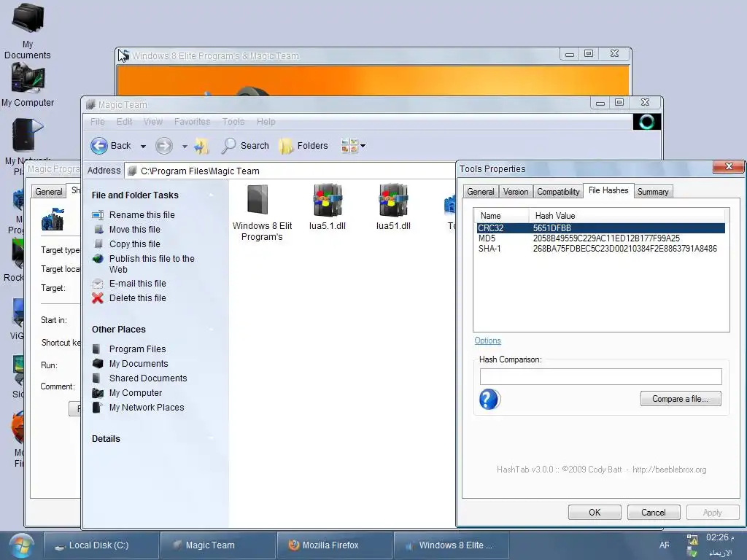Open the HashTab Options link

[x=487, y=341]
